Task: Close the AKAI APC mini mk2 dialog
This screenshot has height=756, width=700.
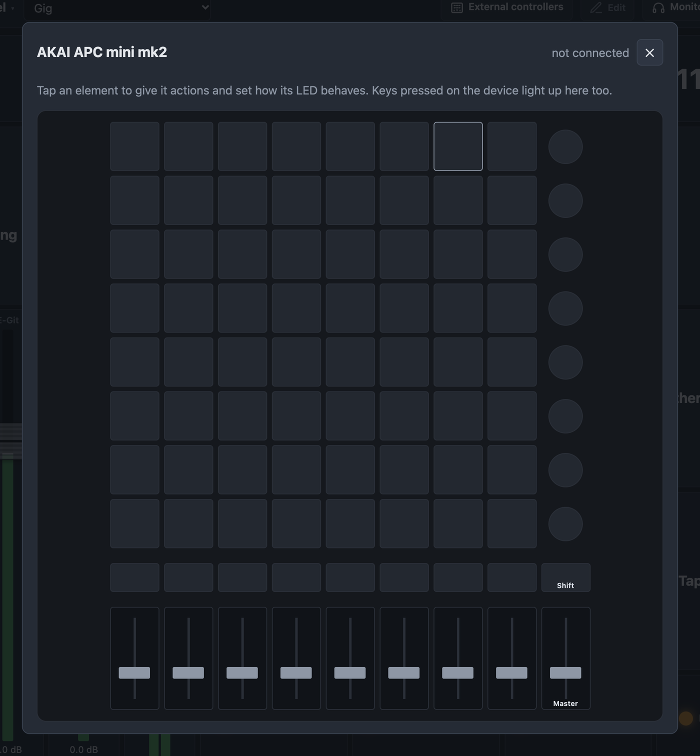Action: [649, 52]
